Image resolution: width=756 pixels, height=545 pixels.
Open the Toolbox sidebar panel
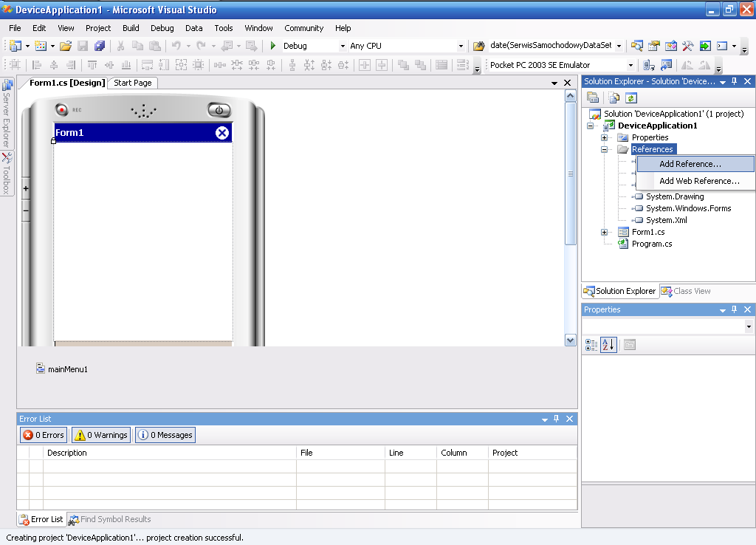[7, 174]
